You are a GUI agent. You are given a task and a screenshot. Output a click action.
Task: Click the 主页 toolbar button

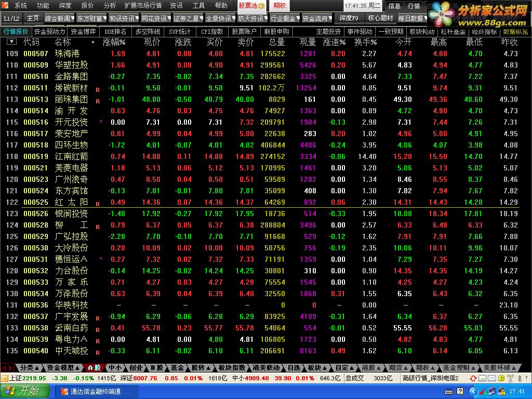[x=33, y=18]
